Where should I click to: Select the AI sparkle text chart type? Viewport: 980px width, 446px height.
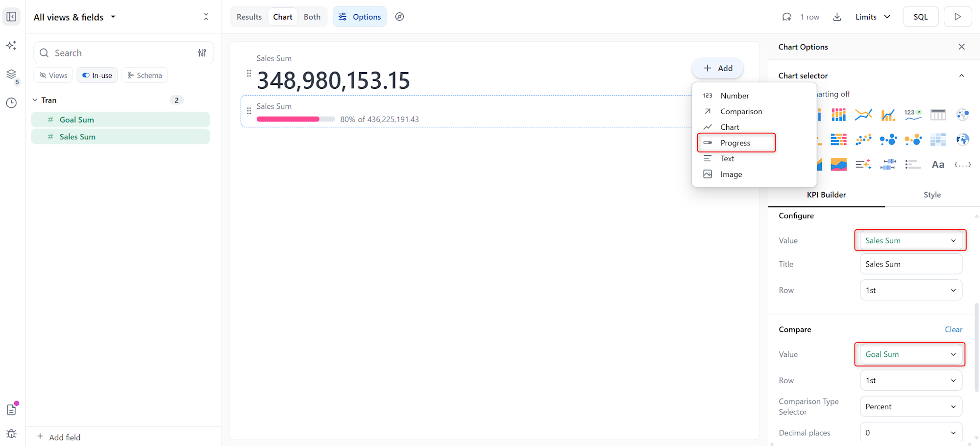tap(863, 165)
